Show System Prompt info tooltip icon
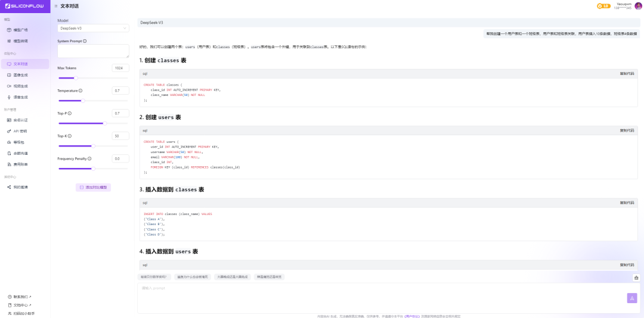644x318 pixels. point(85,41)
